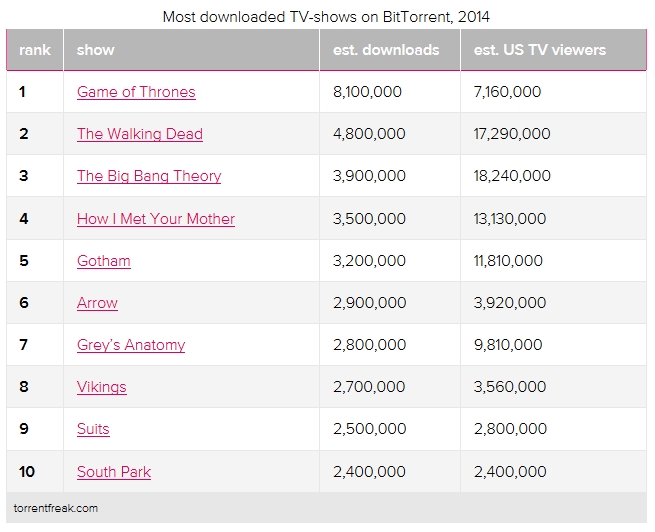The width and height of the screenshot is (655, 532).
Task: Open the Game of Thrones link
Action: (136, 92)
